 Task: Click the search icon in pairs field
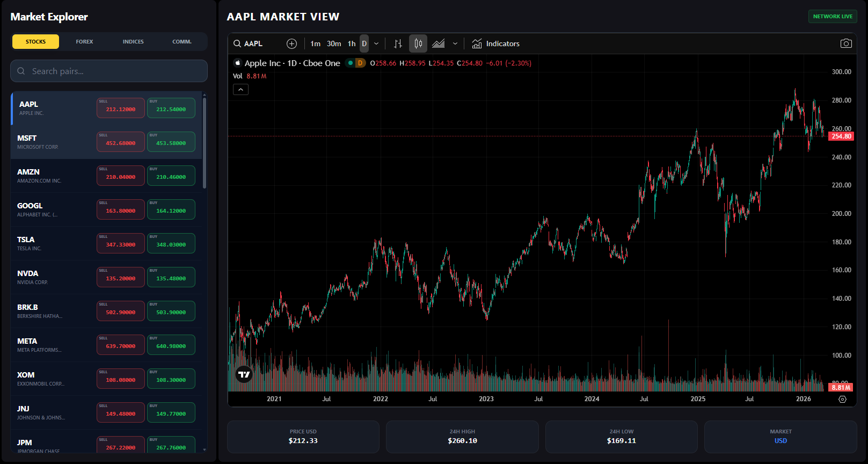point(21,71)
